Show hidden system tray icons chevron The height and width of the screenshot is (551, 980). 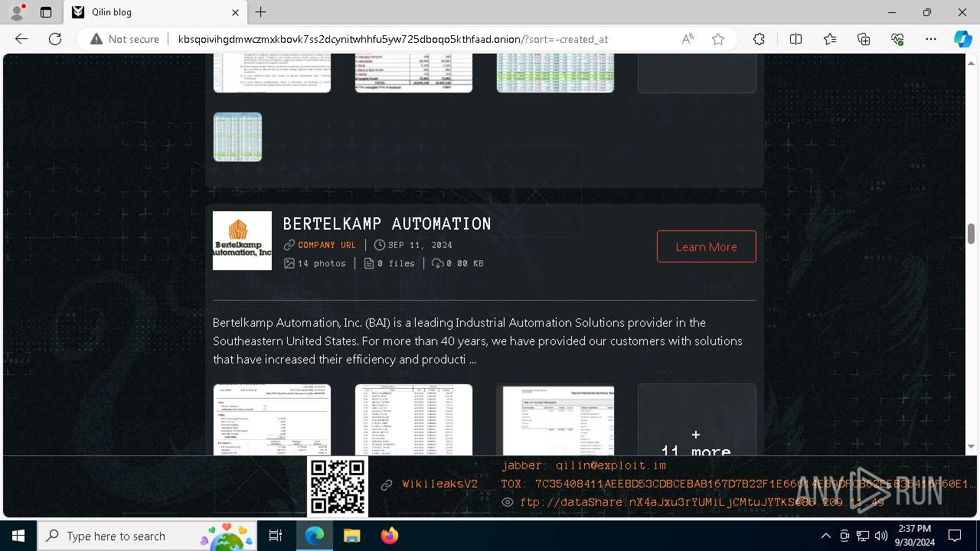[x=825, y=536]
